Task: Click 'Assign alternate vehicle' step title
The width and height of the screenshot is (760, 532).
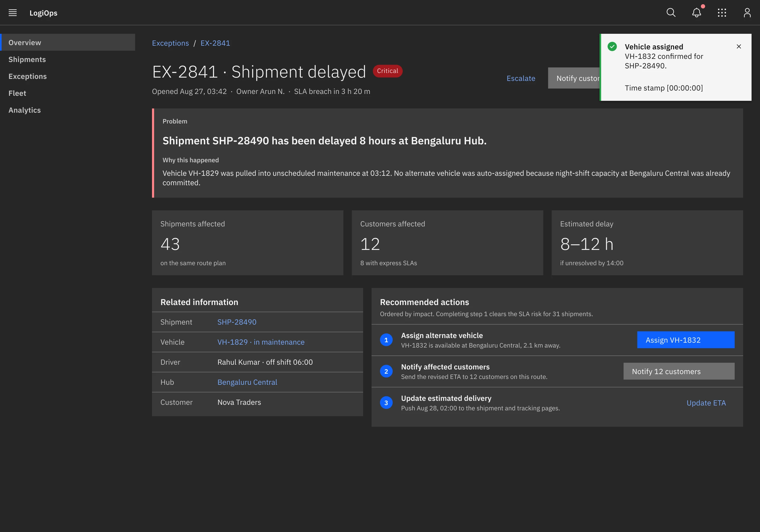Action: [x=442, y=335]
